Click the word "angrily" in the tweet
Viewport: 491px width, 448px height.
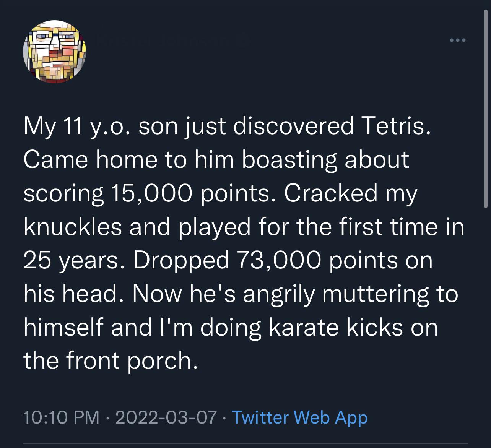point(278,294)
